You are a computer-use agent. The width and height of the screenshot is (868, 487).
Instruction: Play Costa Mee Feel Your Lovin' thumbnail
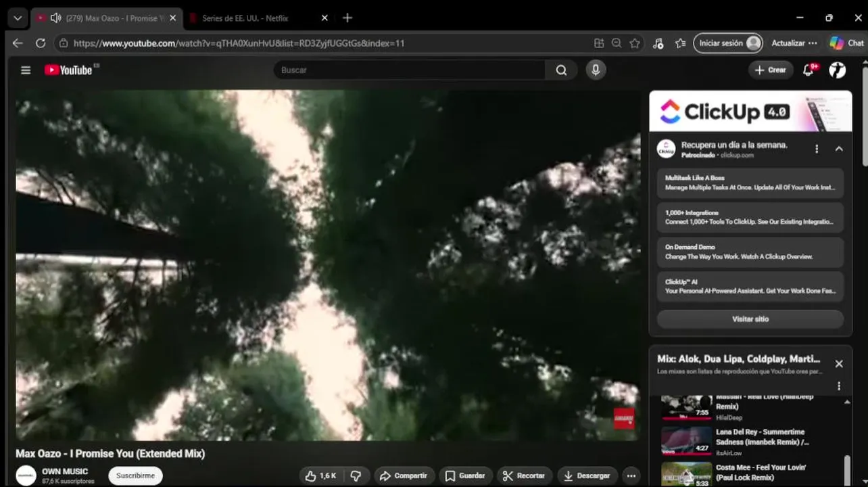point(686,474)
